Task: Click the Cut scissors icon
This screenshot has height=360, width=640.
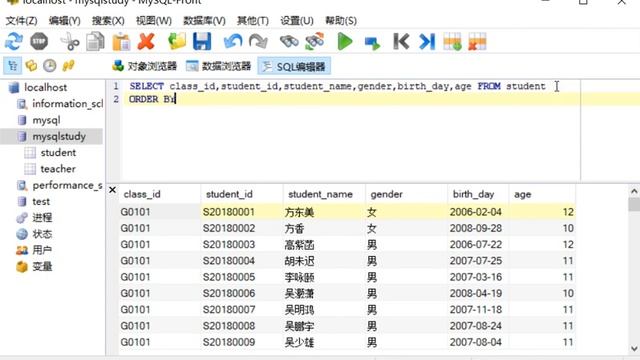Action: tap(70, 42)
